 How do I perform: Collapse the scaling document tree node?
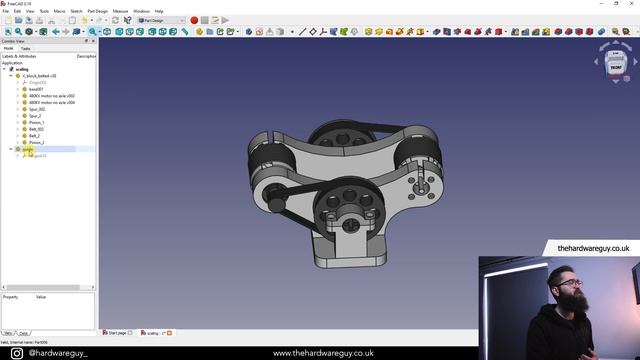pos(4,69)
